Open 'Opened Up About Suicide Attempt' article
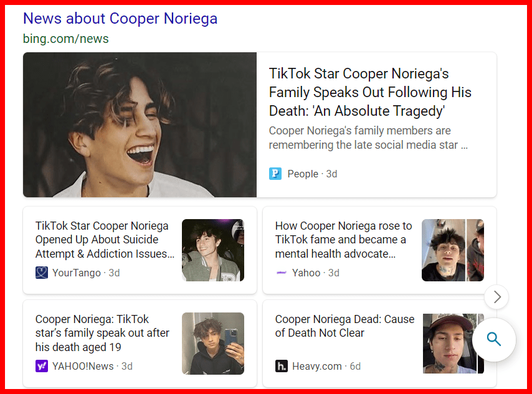Screen dimensions: 532x394 (x=105, y=240)
